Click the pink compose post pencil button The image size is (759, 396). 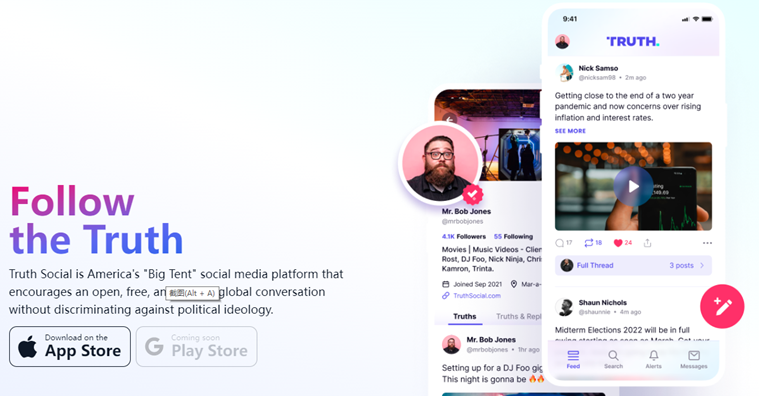click(722, 306)
